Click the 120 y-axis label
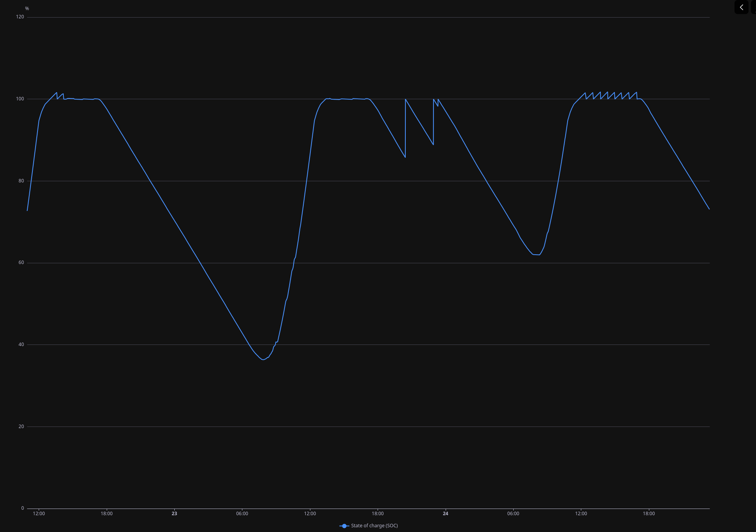Image resolution: width=756 pixels, height=532 pixels. click(20, 17)
